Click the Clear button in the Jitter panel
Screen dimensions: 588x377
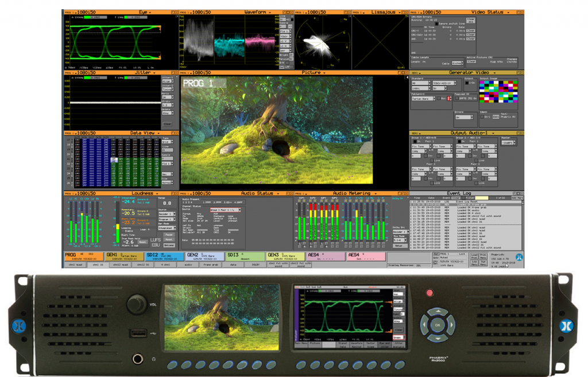point(167,124)
